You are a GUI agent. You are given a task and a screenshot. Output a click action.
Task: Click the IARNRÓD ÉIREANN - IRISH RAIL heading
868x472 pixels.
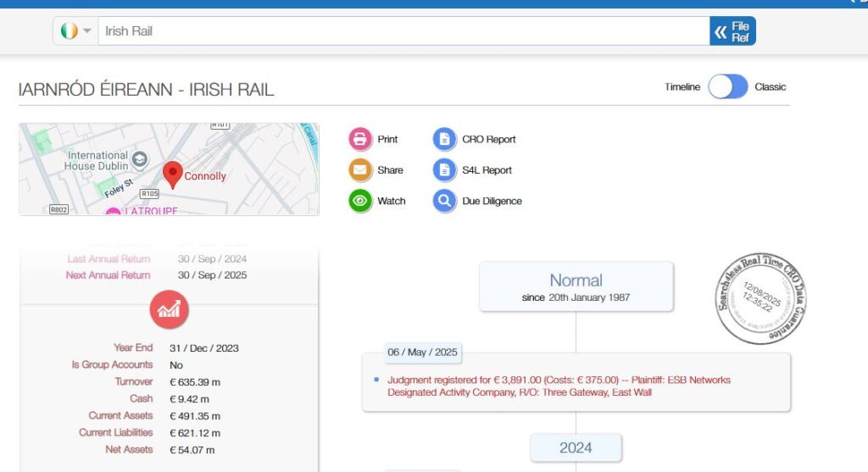[146, 90]
